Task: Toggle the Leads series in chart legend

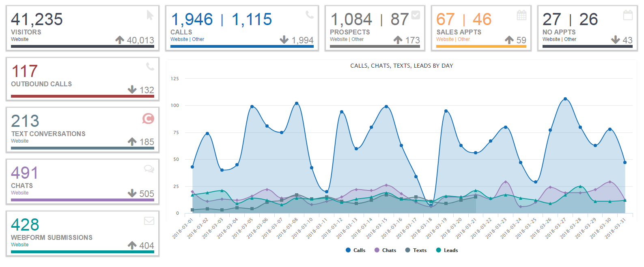Action: 447,250
